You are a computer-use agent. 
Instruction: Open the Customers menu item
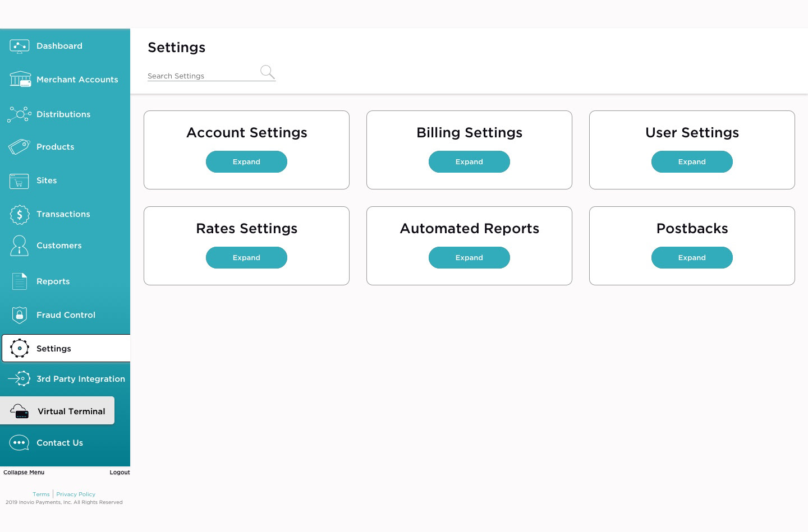pyautogui.click(x=59, y=246)
